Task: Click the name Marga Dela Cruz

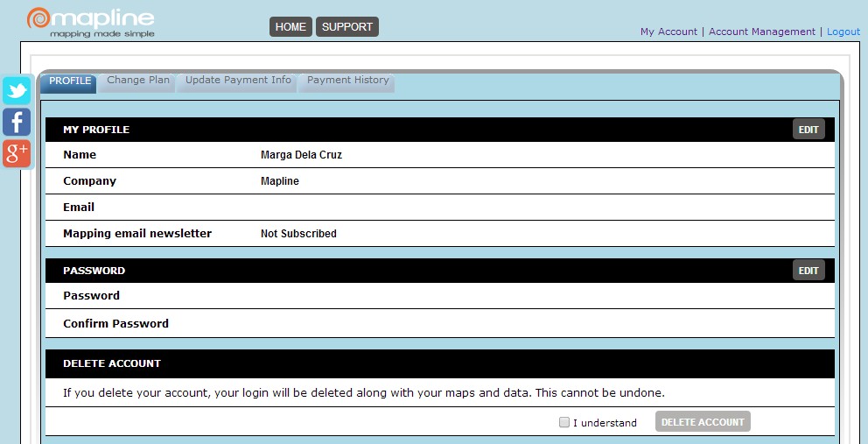Action: pyautogui.click(x=301, y=155)
